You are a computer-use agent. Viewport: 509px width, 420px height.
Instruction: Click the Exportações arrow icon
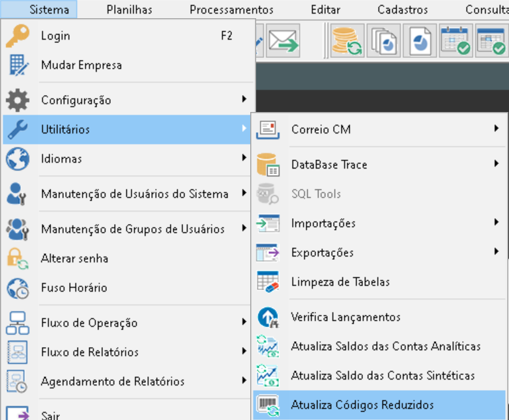268,253
